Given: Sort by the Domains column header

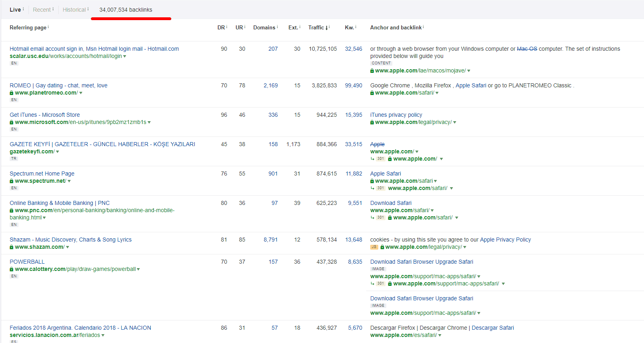Looking at the screenshot, I should pyautogui.click(x=264, y=27).
